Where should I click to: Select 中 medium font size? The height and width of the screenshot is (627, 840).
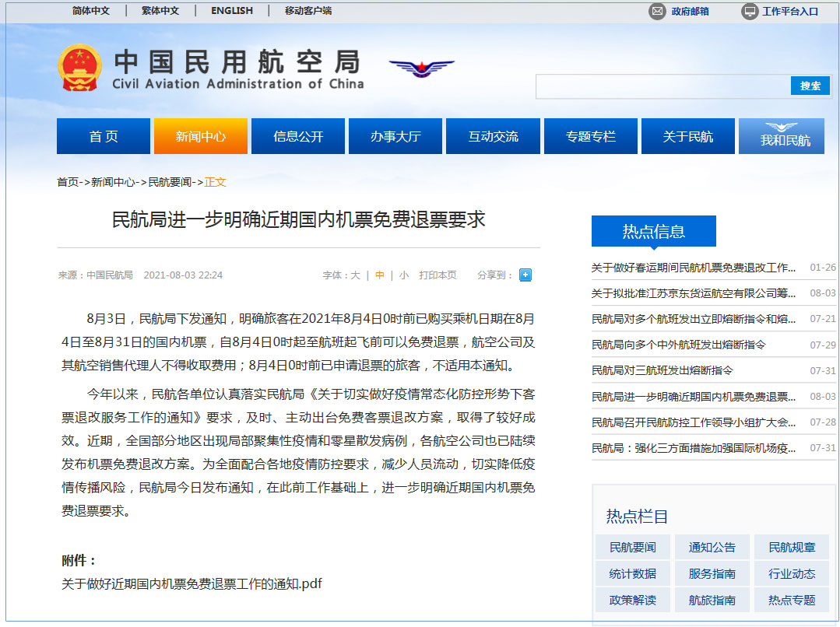380,275
